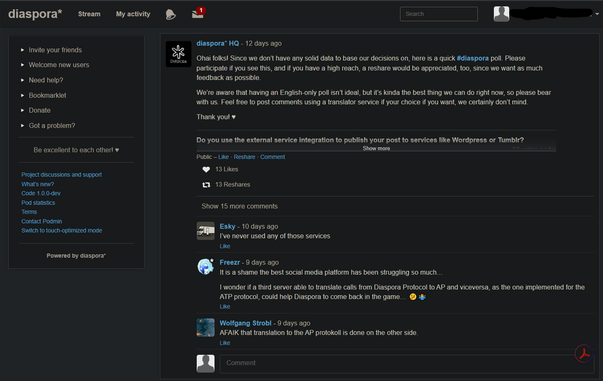Click the Search input field
The image size is (603, 381).
[439, 14]
